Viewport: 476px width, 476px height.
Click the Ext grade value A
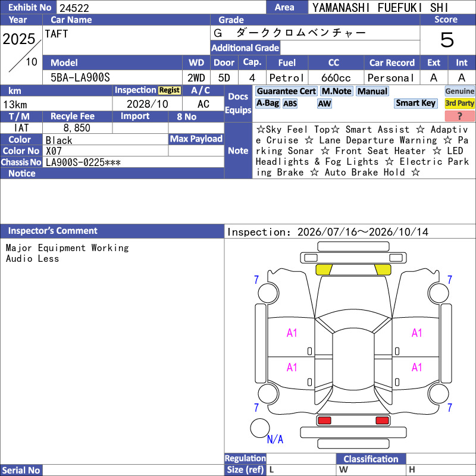(434, 78)
